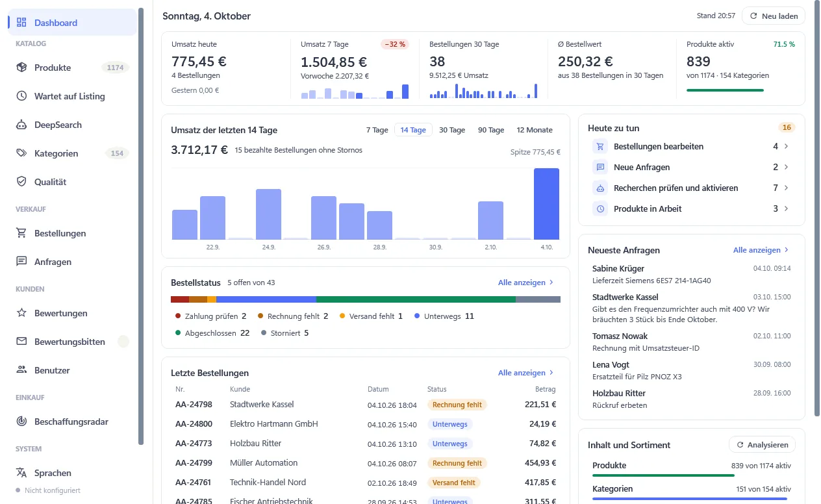Open Dashboard via its grid icon
This screenshot has height=504, width=821.
[x=21, y=23]
